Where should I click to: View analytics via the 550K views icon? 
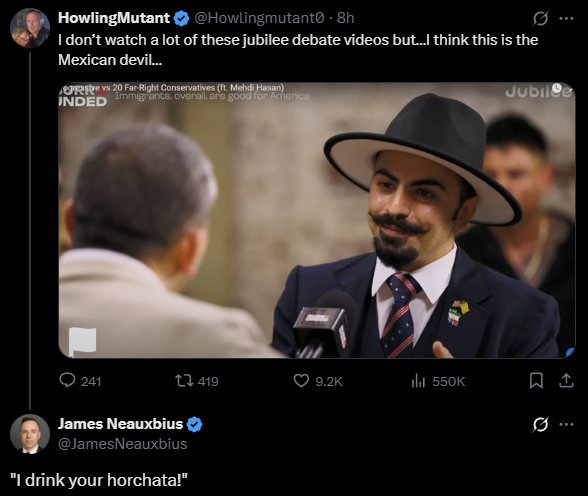tap(418, 381)
